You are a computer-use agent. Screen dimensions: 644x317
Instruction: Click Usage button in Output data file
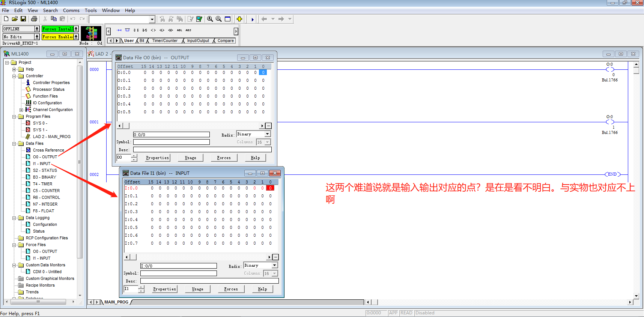tap(190, 158)
